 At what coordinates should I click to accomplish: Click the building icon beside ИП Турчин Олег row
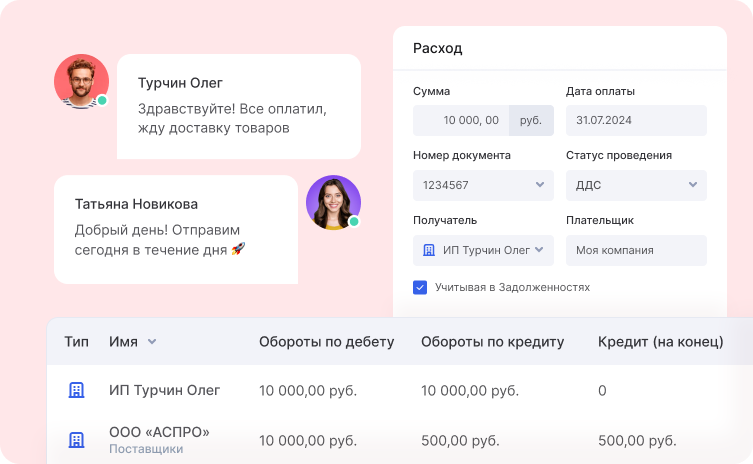point(76,390)
